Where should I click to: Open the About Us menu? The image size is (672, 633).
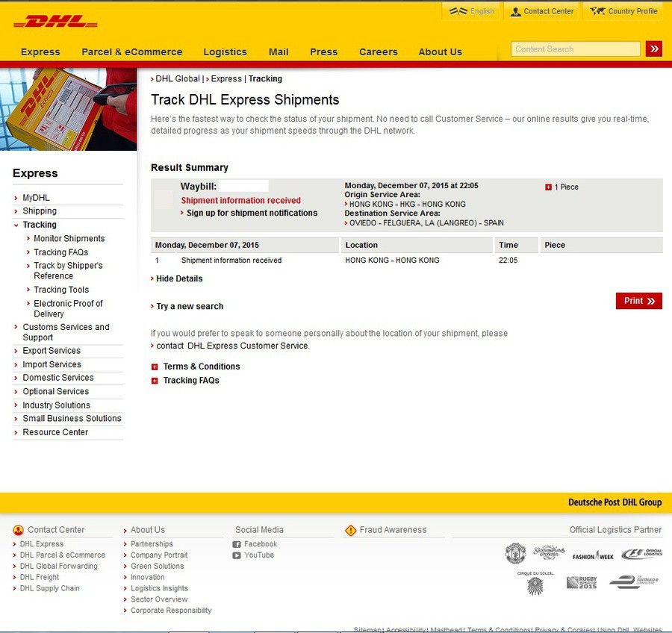(440, 52)
